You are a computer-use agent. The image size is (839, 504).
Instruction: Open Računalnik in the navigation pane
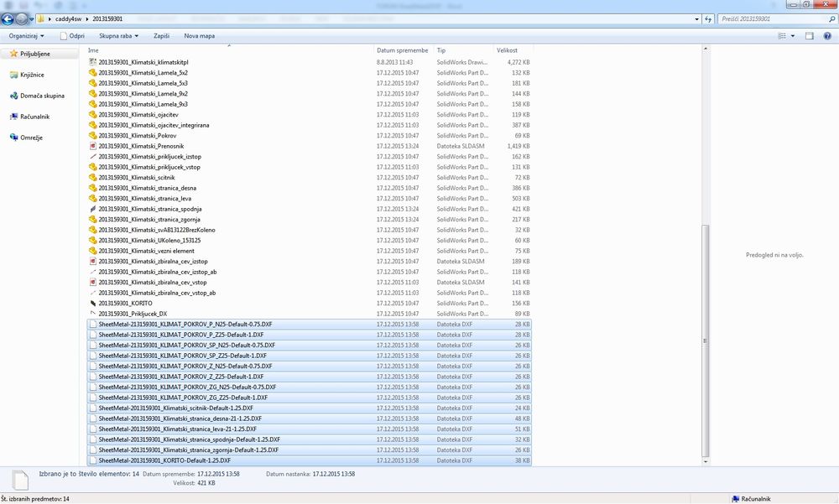pos(35,117)
